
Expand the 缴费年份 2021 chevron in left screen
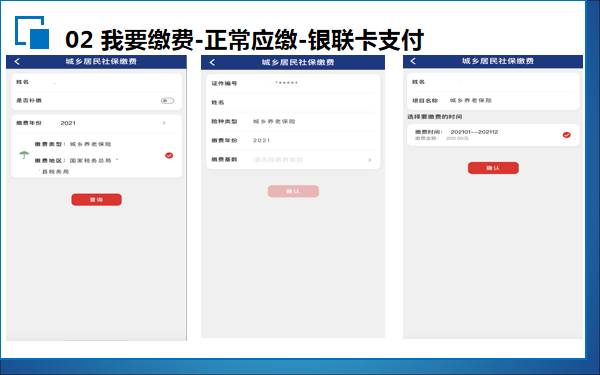(x=164, y=123)
